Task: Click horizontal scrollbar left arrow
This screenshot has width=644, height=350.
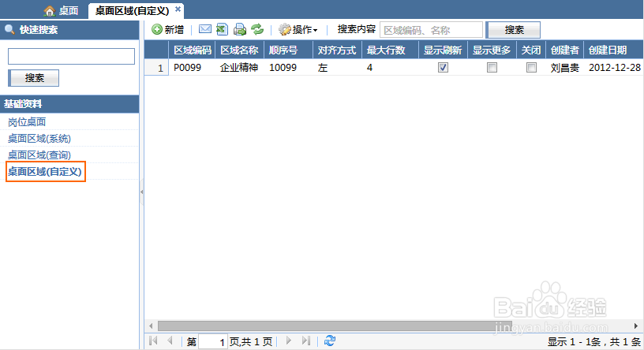Action: pyautogui.click(x=151, y=326)
